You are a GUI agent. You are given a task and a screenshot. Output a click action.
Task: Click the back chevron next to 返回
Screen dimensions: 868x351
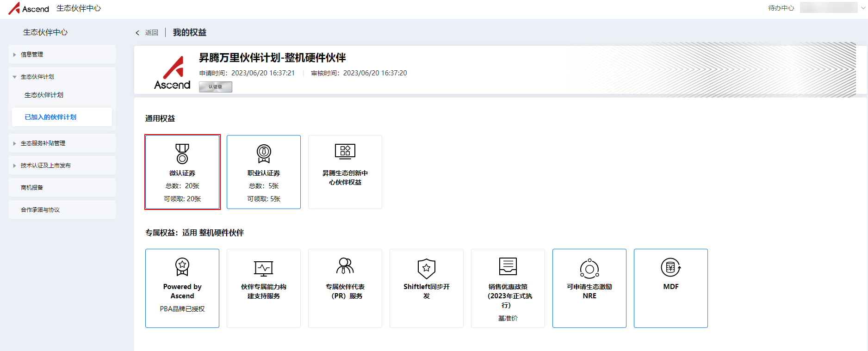pos(137,33)
